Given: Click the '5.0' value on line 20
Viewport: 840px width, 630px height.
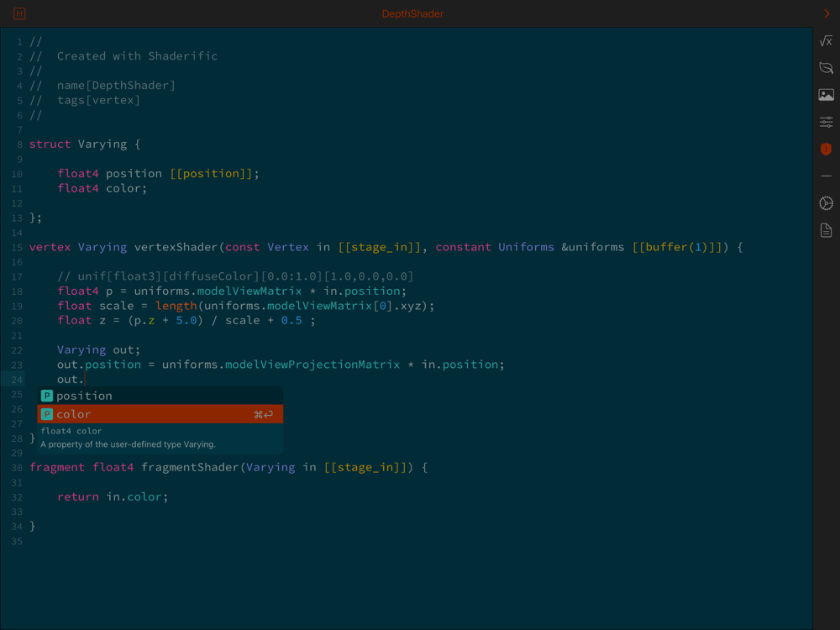Looking at the screenshot, I should point(186,320).
